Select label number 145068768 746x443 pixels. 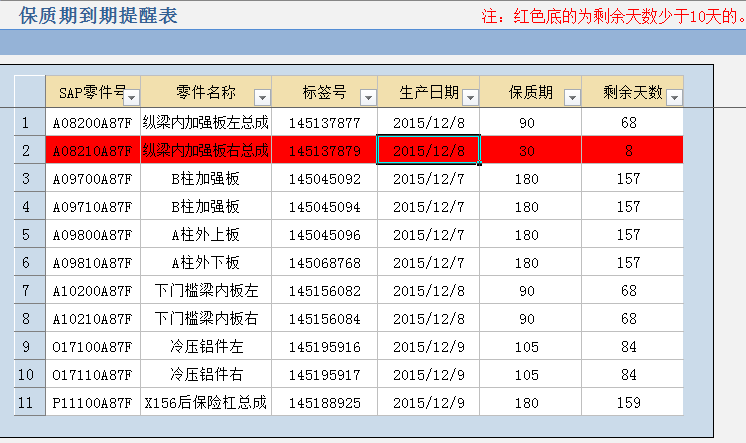coord(324,262)
